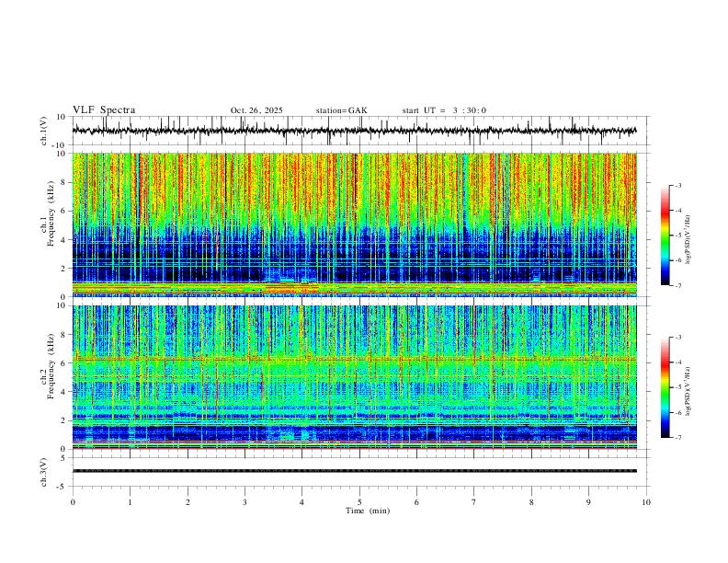Click the 'ch.1(V)' waveform axis label
728x563 pixels.
click(44, 131)
